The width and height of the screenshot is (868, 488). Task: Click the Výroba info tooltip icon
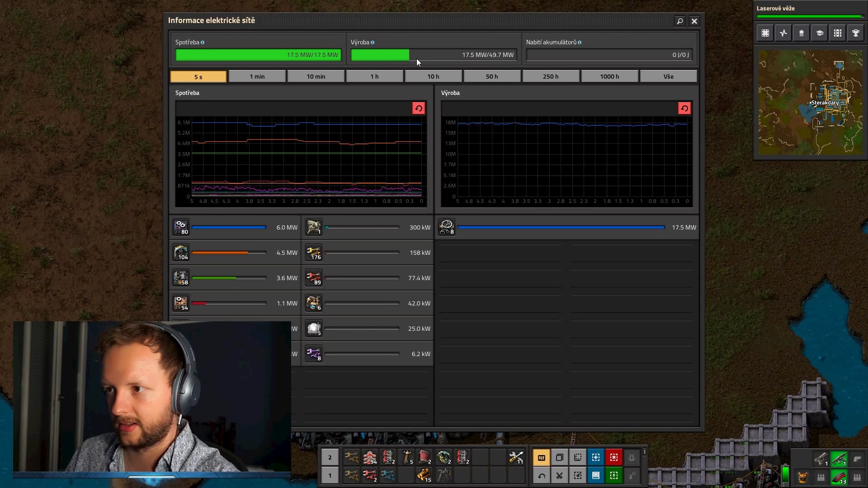tap(373, 42)
